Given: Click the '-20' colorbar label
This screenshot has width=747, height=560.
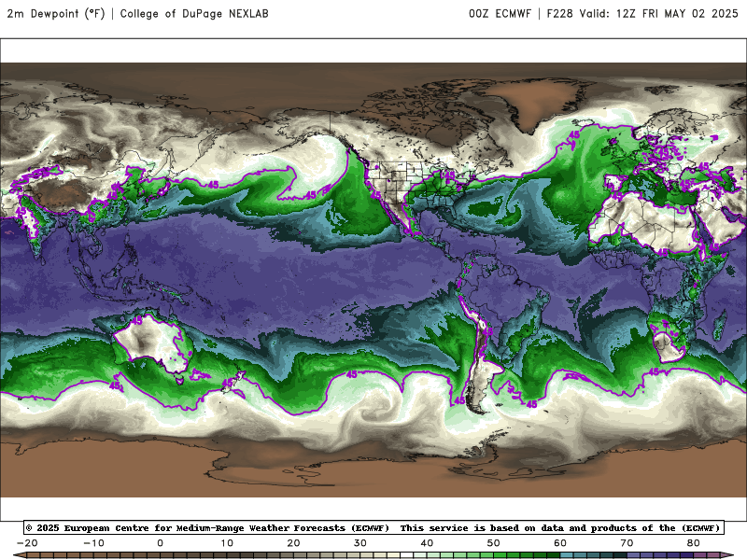Looking at the screenshot, I should coord(27,543).
